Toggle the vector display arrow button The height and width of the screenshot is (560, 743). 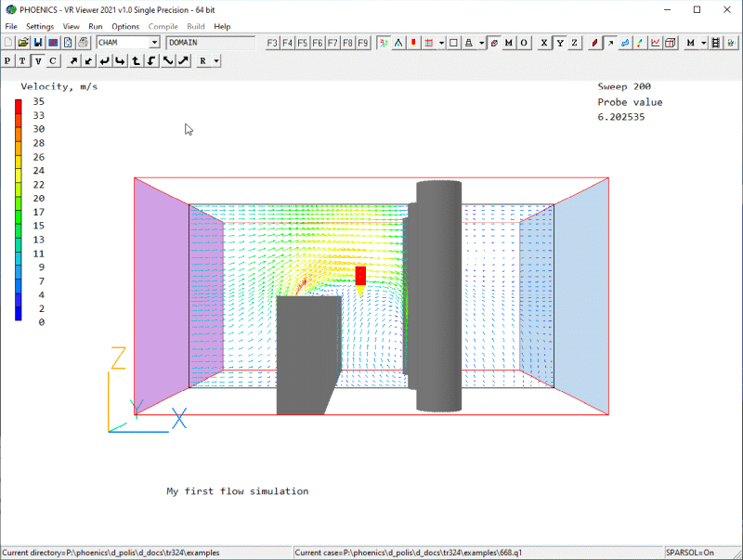click(610, 43)
